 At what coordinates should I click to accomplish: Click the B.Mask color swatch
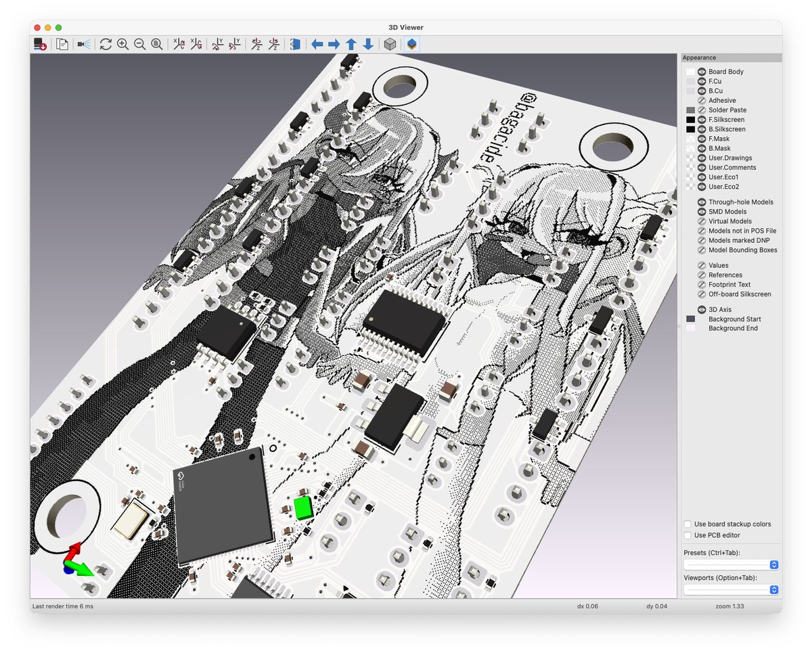(x=690, y=148)
